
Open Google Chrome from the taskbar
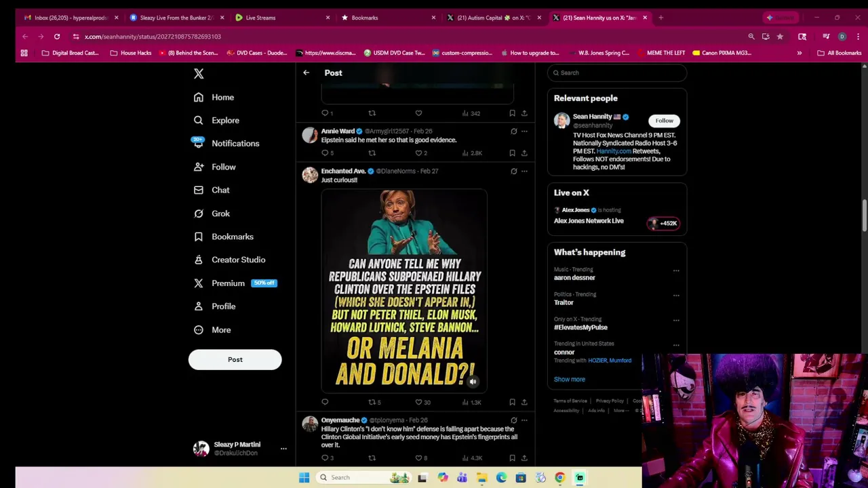pyautogui.click(x=560, y=477)
